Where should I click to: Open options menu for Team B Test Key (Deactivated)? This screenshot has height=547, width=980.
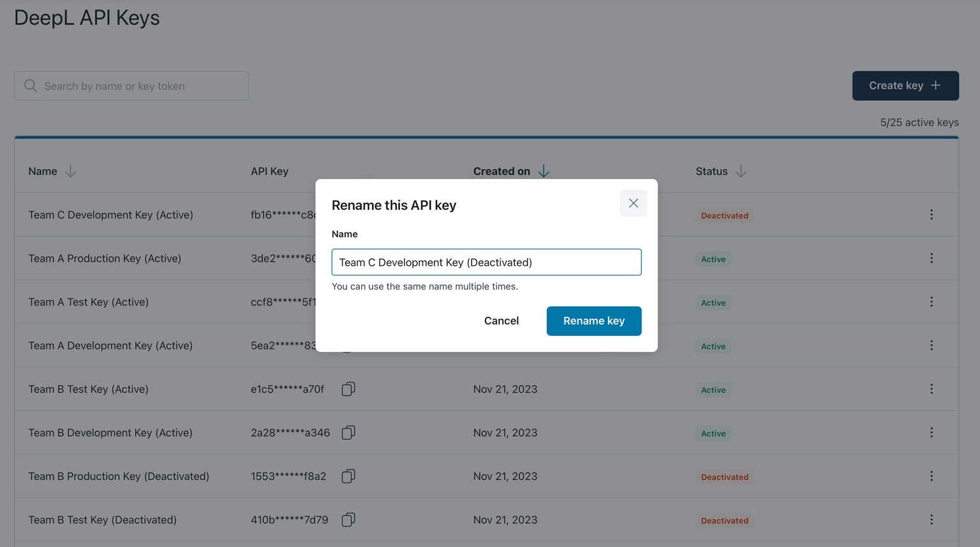(932, 520)
